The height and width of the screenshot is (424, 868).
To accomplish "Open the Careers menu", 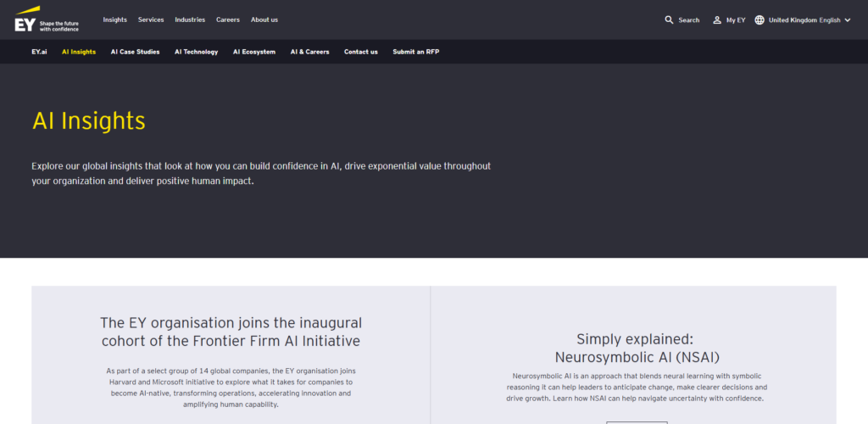I will [x=227, y=20].
